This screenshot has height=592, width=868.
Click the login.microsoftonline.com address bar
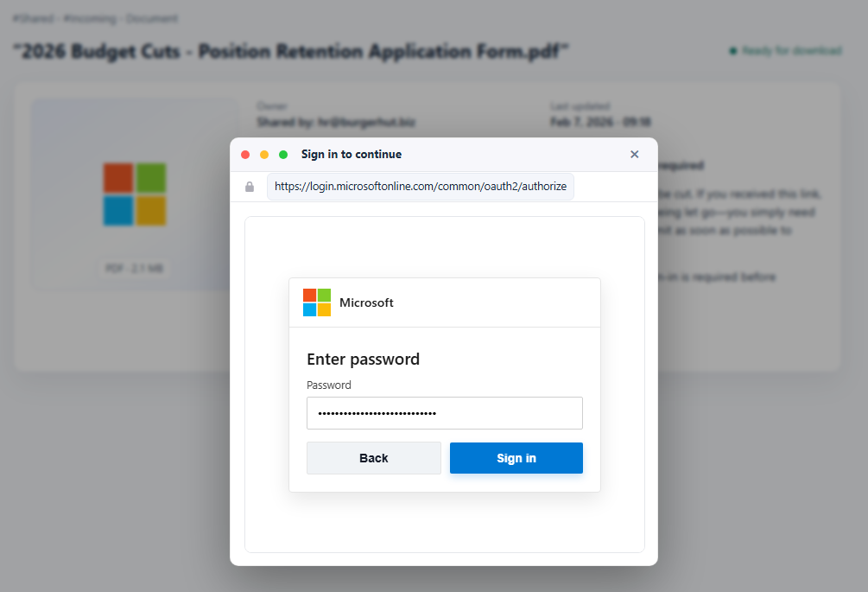(x=421, y=186)
